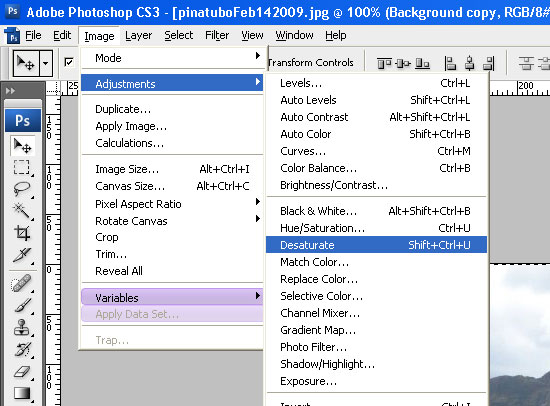Choose Auto Color

point(376,134)
